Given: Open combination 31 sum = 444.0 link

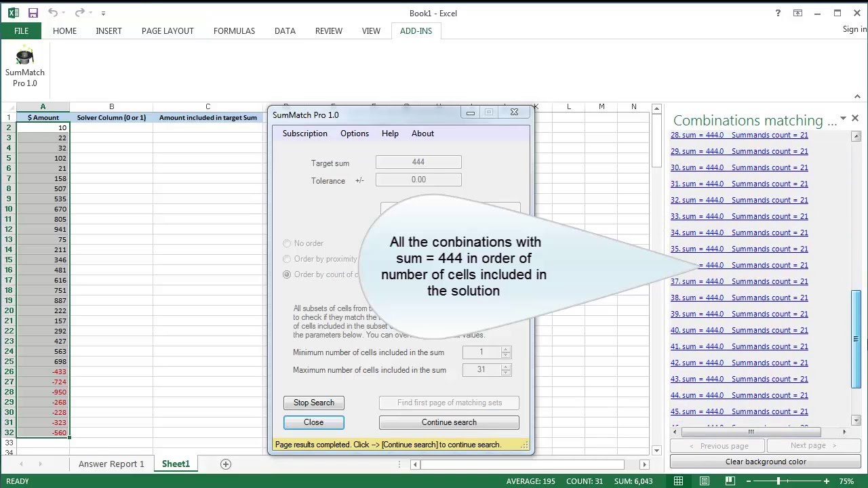Looking at the screenshot, I should (x=739, y=184).
